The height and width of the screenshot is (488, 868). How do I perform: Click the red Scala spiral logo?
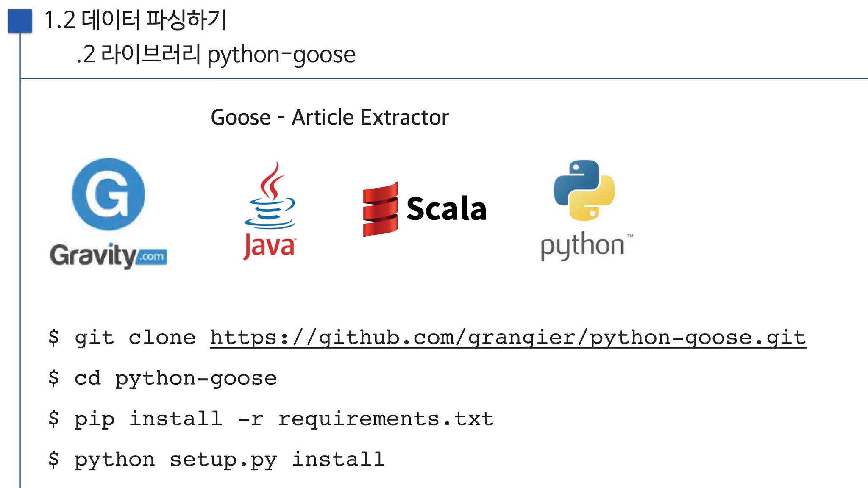380,209
